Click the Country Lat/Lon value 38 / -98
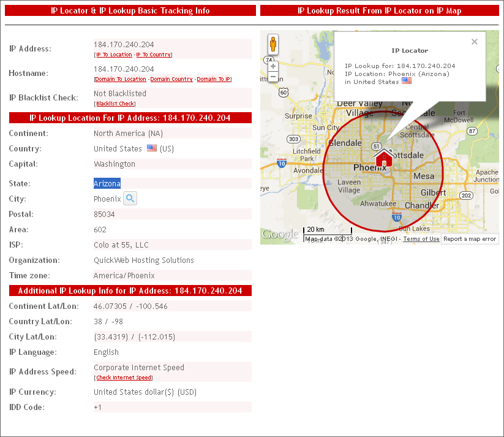The image size is (504, 437). (x=108, y=322)
